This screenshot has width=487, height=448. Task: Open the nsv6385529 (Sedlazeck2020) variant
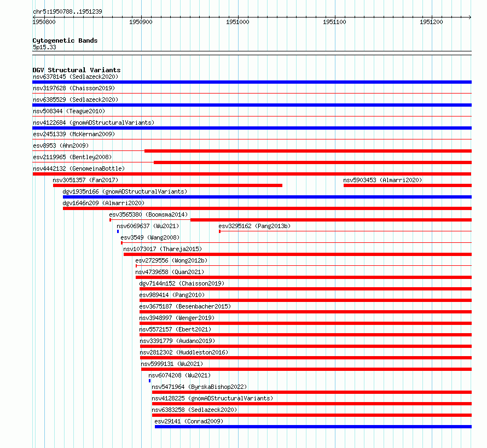click(x=76, y=100)
